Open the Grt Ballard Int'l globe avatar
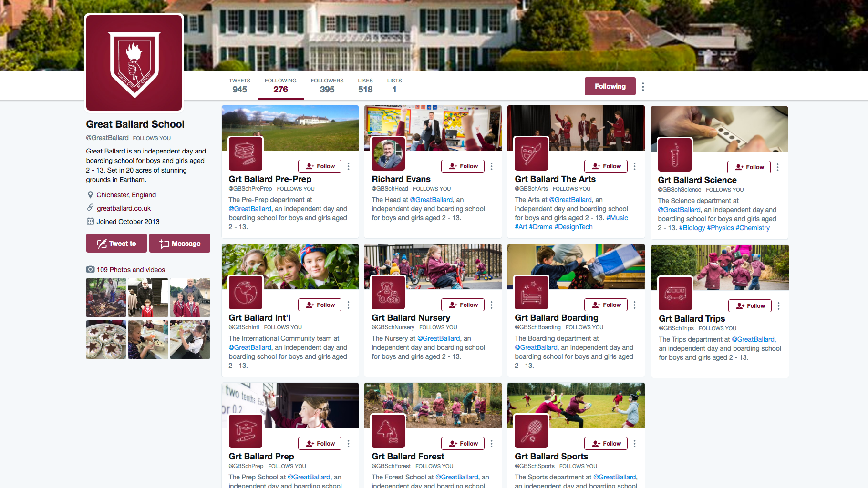 246,292
